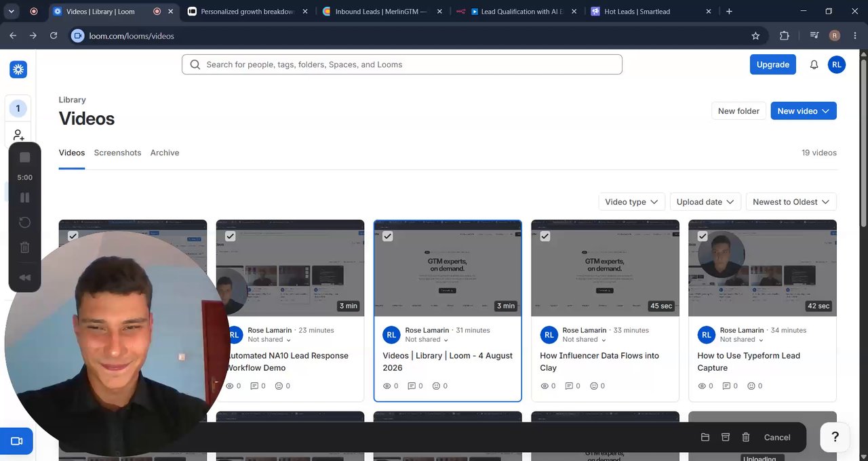This screenshot has width=868, height=461.
Task: Expand Not shared on How Influencer Data Flows
Action: point(584,340)
